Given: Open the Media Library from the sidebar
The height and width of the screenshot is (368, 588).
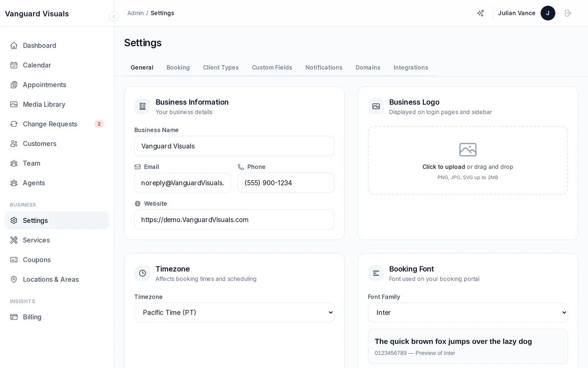Looking at the screenshot, I should pyautogui.click(x=44, y=104).
